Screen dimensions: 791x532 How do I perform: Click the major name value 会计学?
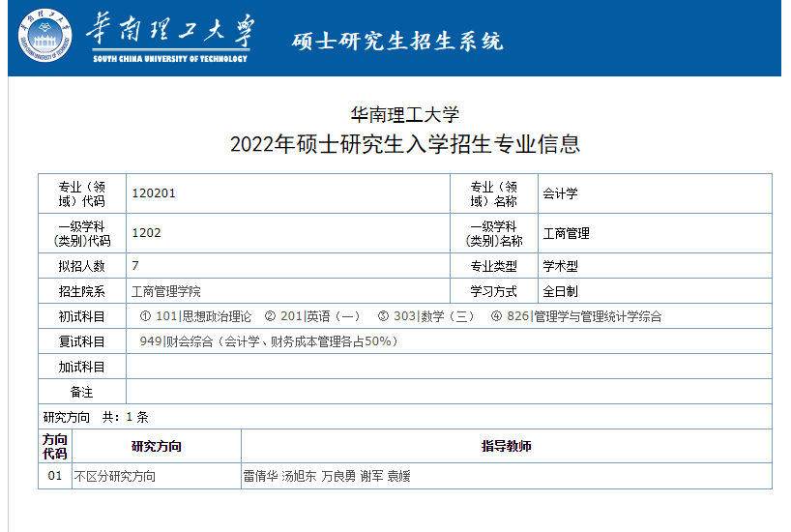(x=560, y=193)
